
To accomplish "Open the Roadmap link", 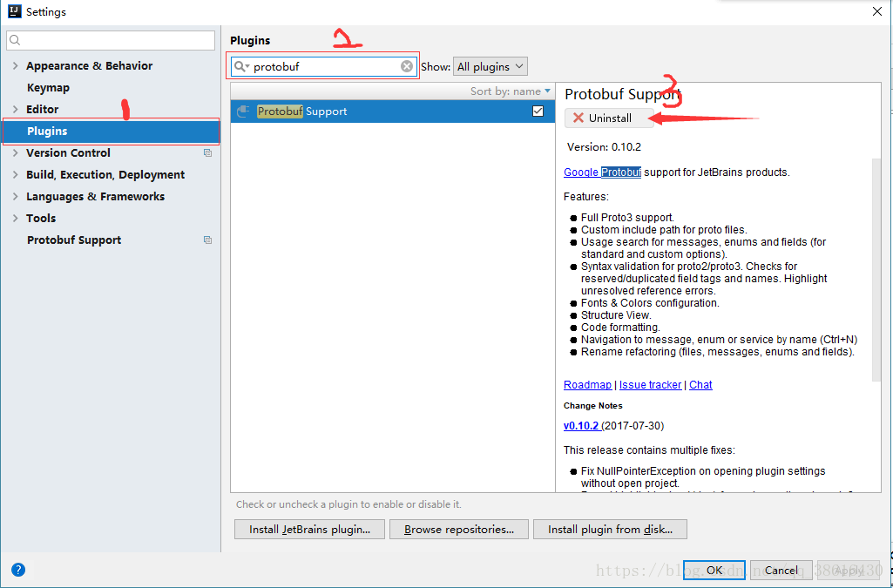I will click(587, 385).
